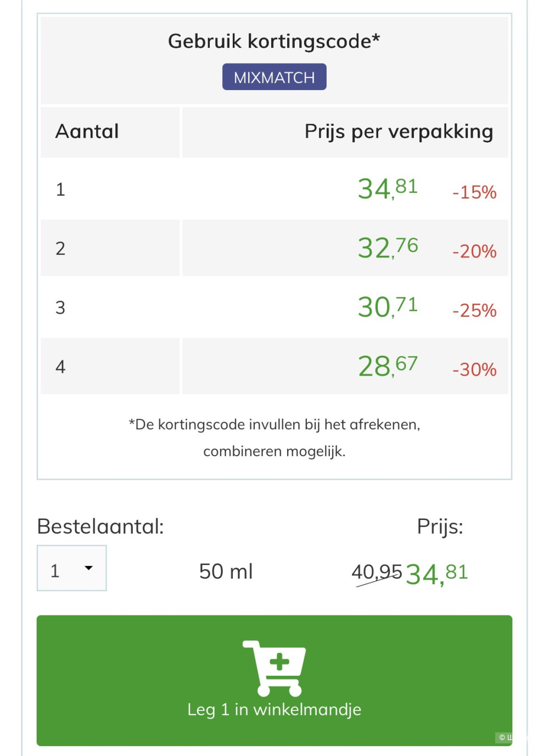Click the MIXMATCH discount code badge
Screen dimensions: 549x756
274,77
